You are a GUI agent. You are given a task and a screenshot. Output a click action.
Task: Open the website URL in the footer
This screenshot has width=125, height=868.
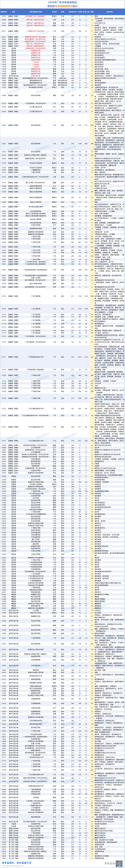(x=12, y=866)
